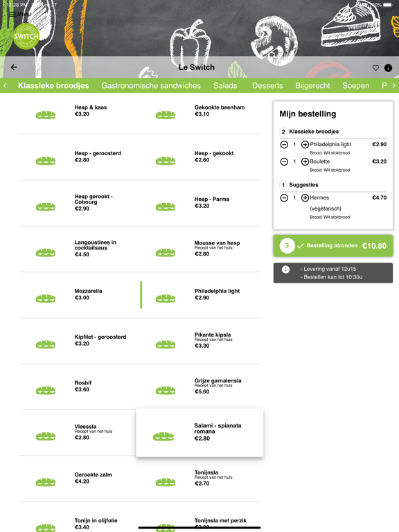
Task: Go back with the left arrow
Action: (x=14, y=67)
